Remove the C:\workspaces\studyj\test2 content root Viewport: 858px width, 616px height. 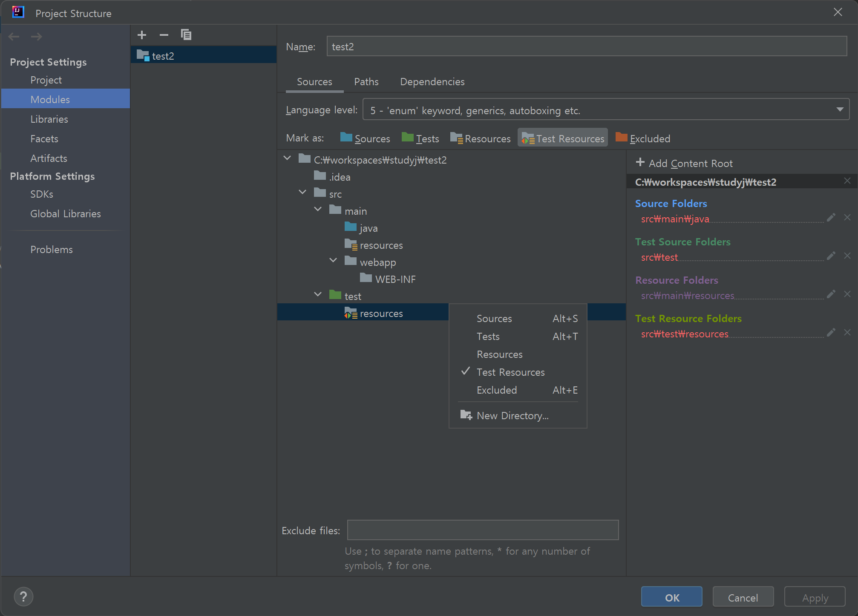[x=847, y=181]
